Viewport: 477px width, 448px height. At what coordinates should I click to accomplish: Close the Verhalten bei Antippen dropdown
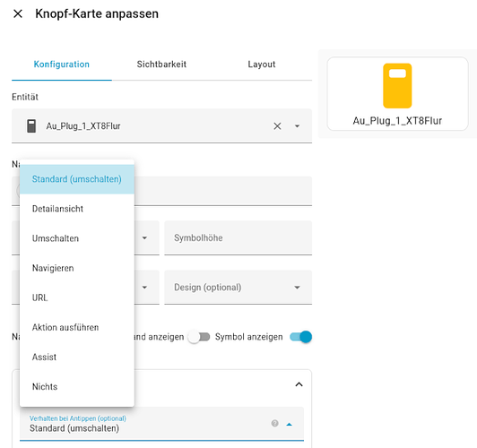click(289, 425)
